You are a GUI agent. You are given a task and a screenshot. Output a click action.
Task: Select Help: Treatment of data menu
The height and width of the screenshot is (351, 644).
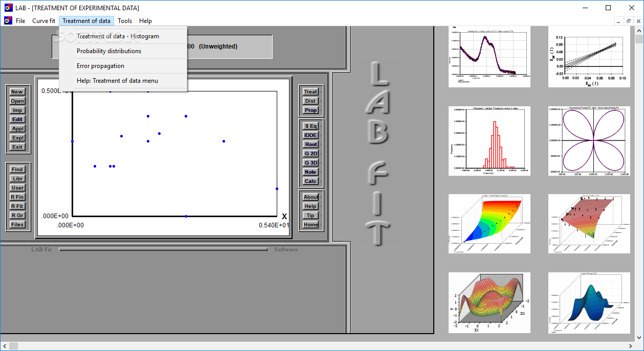pos(123,81)
